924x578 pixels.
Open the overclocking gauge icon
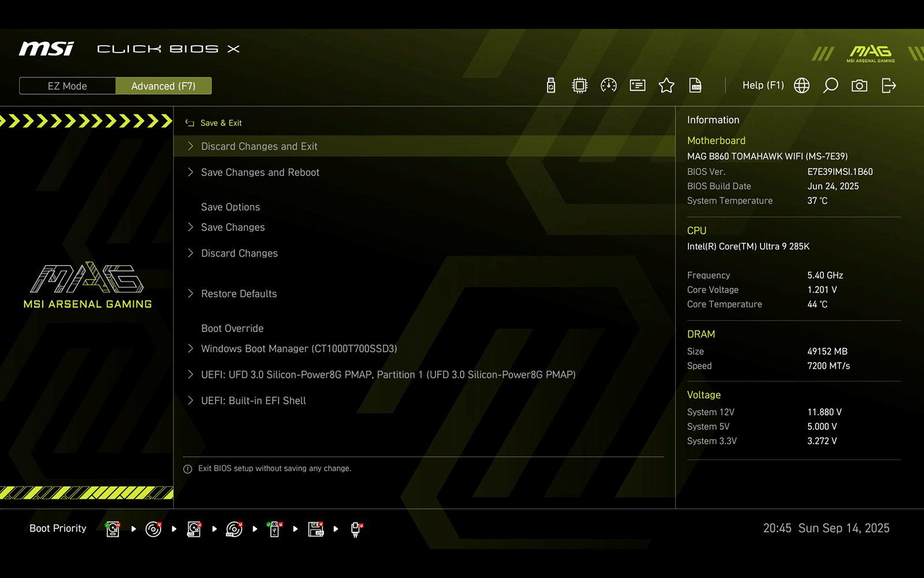609,86
